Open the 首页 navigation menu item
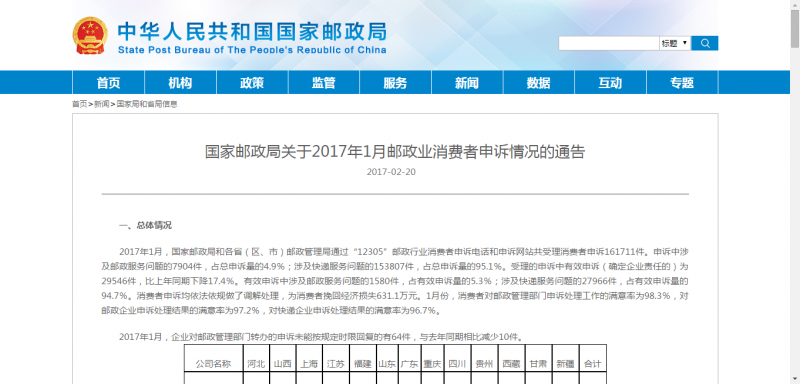This screenshot has width=800, height=384. click(x=108, y=83)
